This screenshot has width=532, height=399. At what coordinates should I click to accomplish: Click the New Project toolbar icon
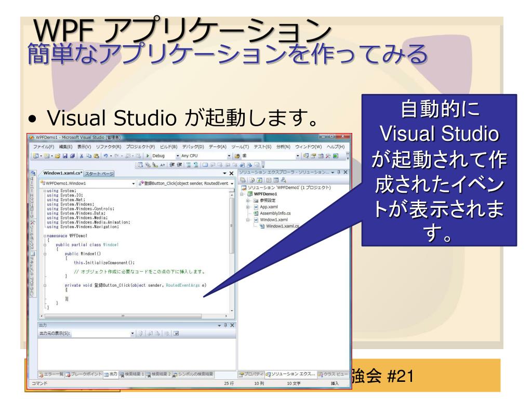[x=35, y=156]
